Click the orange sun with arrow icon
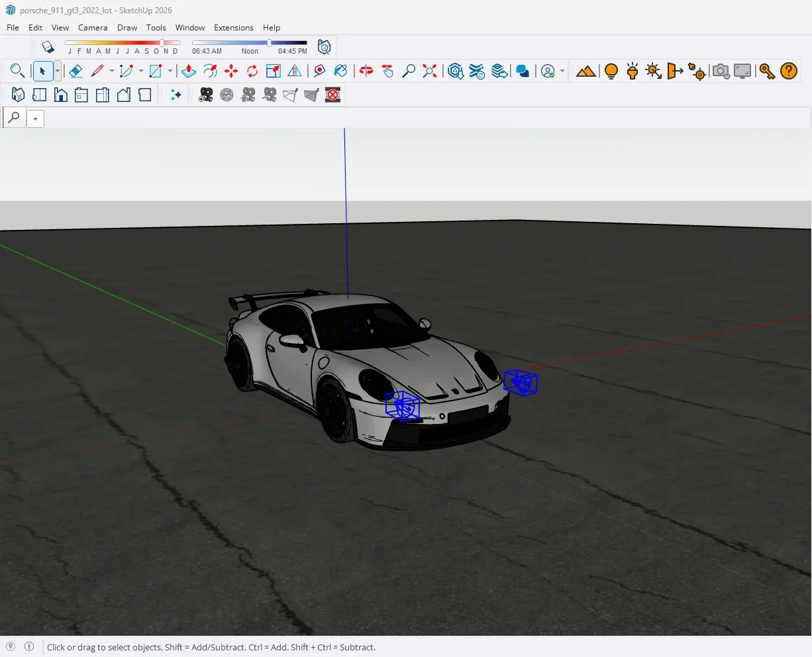 [x=654, y=71]
